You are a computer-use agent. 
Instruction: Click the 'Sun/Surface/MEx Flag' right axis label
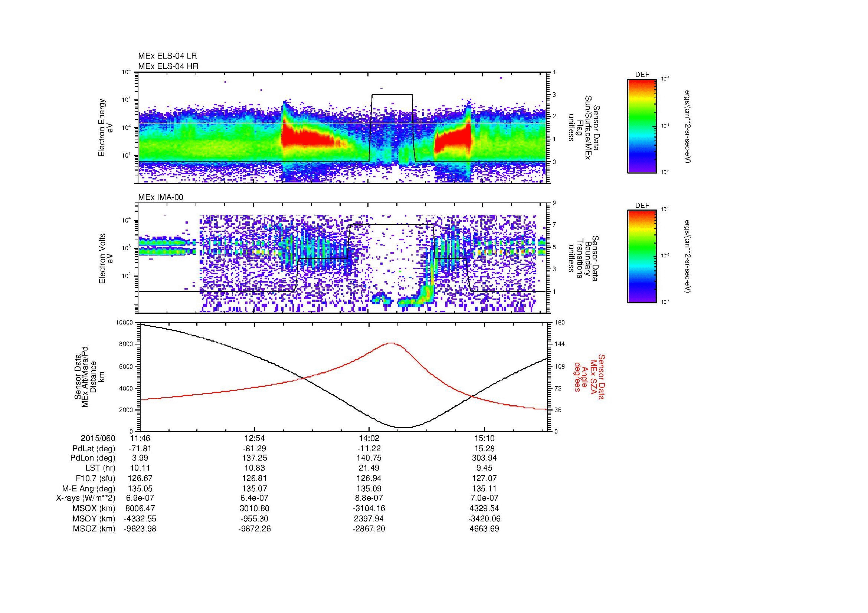tap(584, 128)
